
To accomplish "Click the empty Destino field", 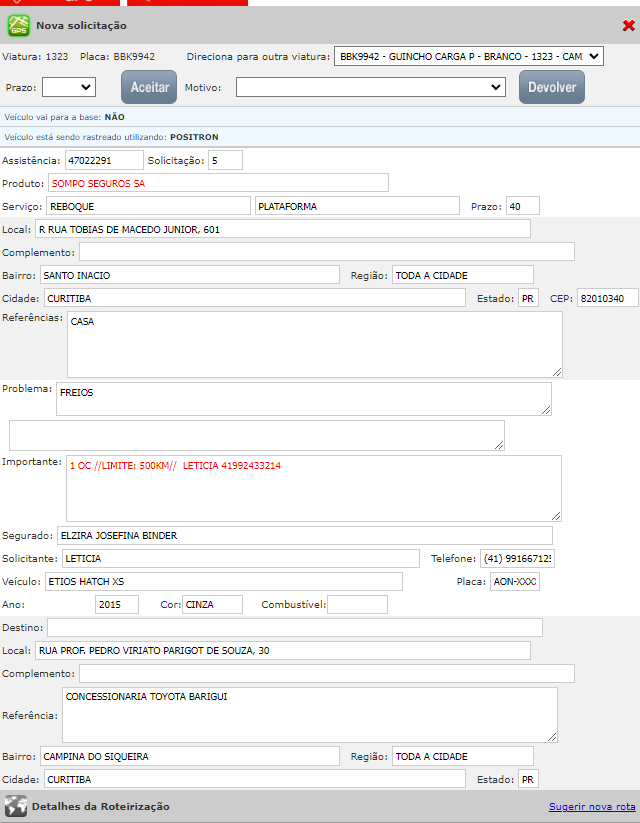I will tap(294, 628).
